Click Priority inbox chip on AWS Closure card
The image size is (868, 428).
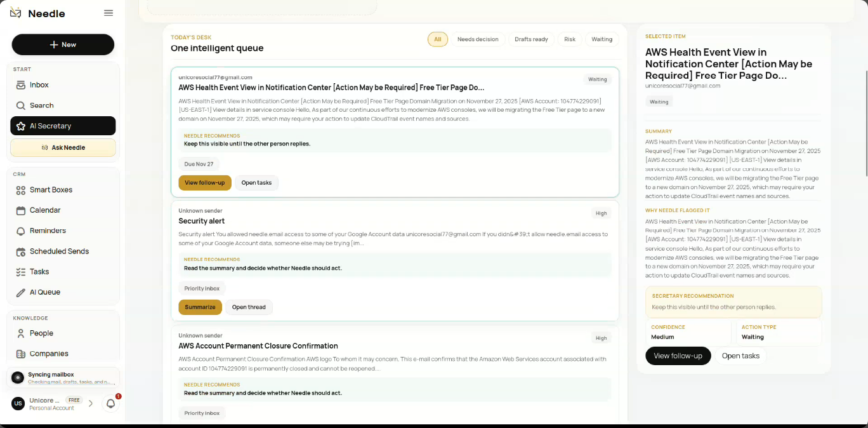click(x=202, y=413)
